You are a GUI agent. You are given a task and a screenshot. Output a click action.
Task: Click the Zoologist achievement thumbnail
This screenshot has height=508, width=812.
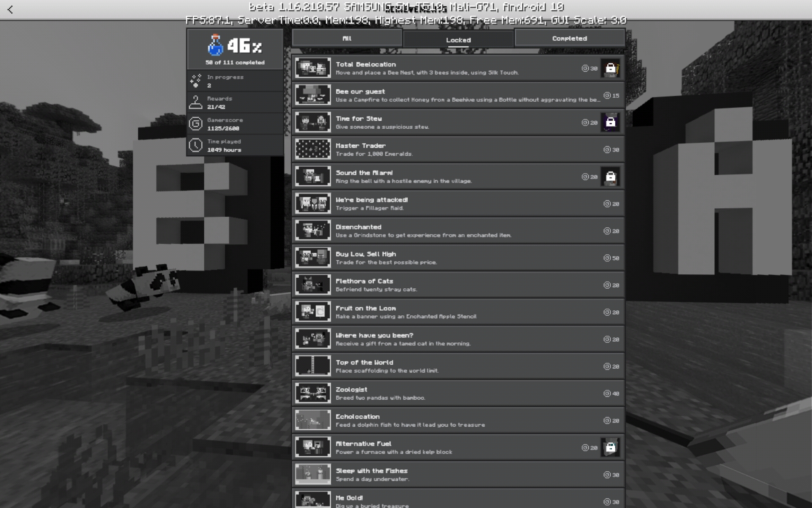(313, 393)
